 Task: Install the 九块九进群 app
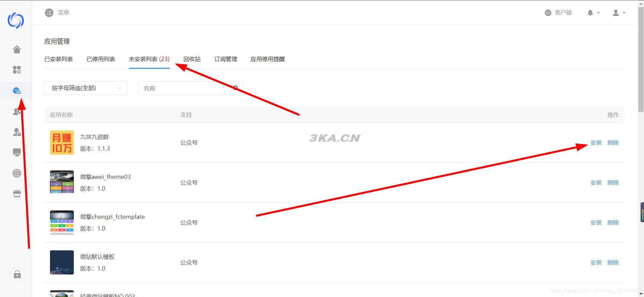[596, 143]
